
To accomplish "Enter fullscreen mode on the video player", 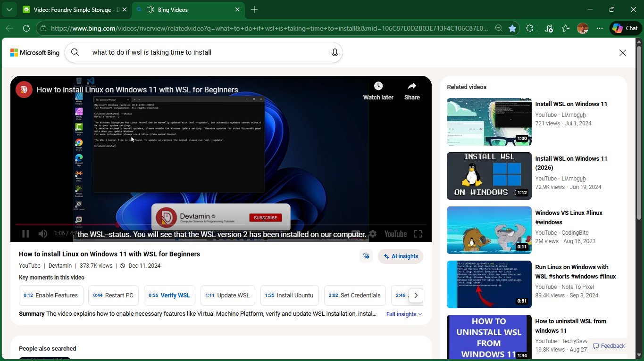I will pyautogui.click(x=418, y=234).
